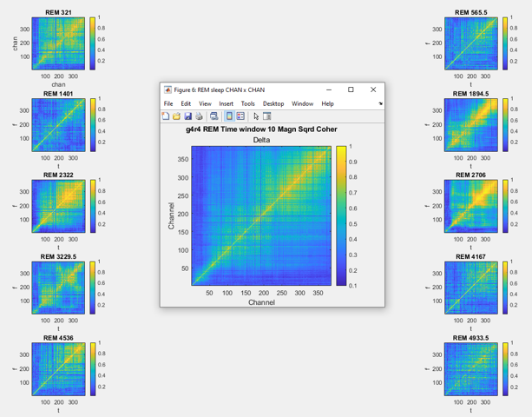Maximize the Figure 6 window

(x=351, y=89)
